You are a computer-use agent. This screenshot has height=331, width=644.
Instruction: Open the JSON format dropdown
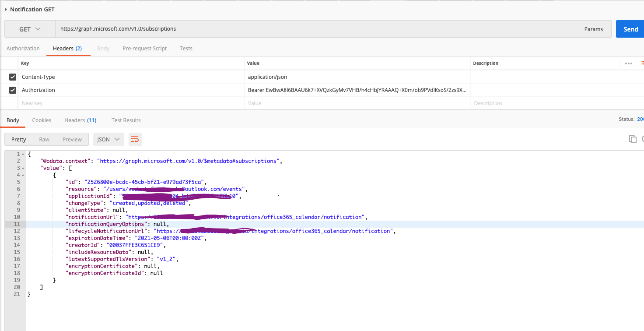point(108,139)
